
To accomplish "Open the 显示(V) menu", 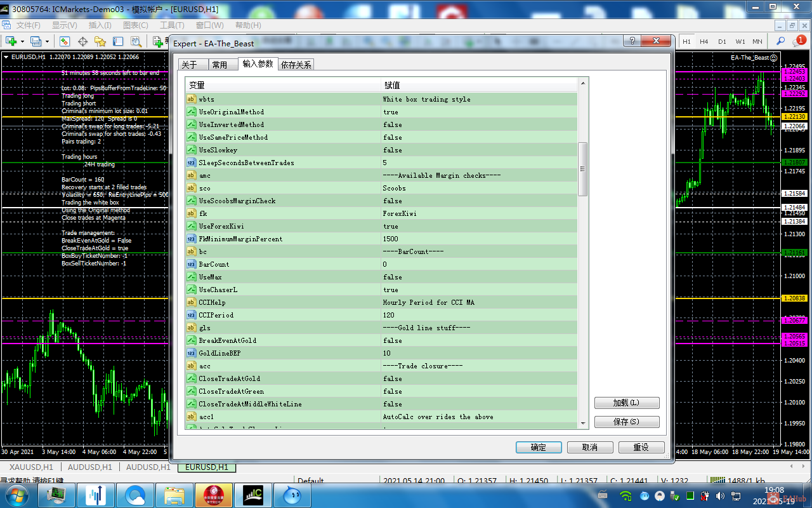I will pos(64,25).
